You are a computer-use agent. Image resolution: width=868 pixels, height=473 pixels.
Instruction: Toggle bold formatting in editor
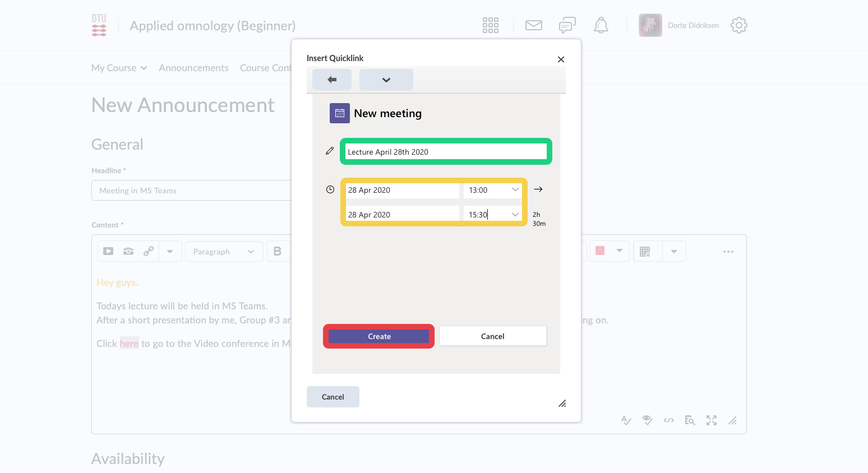click(x=277, y=252)
